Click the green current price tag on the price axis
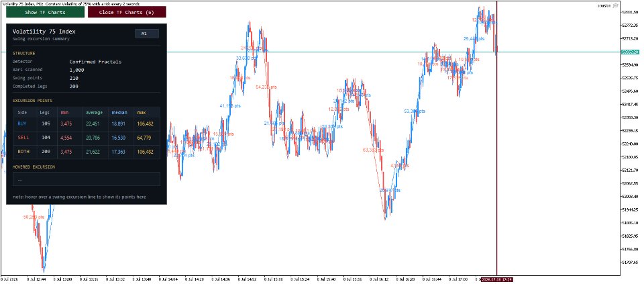Screen dimensions: 644x284 630,52
